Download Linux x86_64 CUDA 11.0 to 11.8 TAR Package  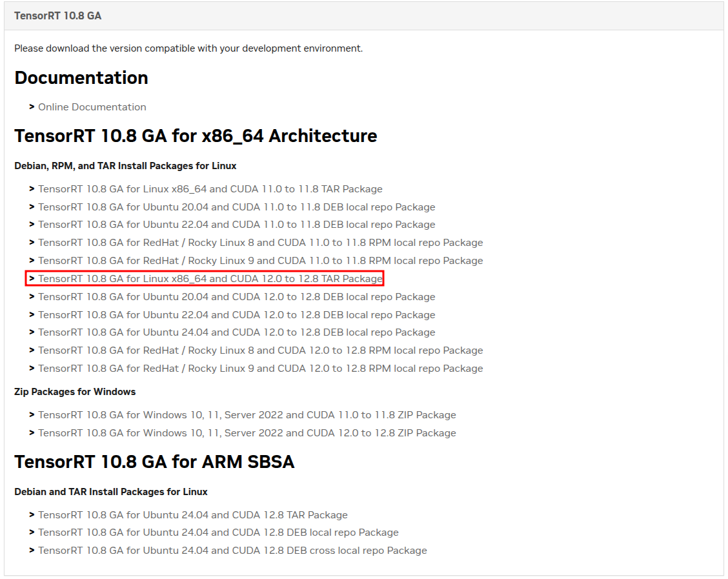[x=210, y=189]
